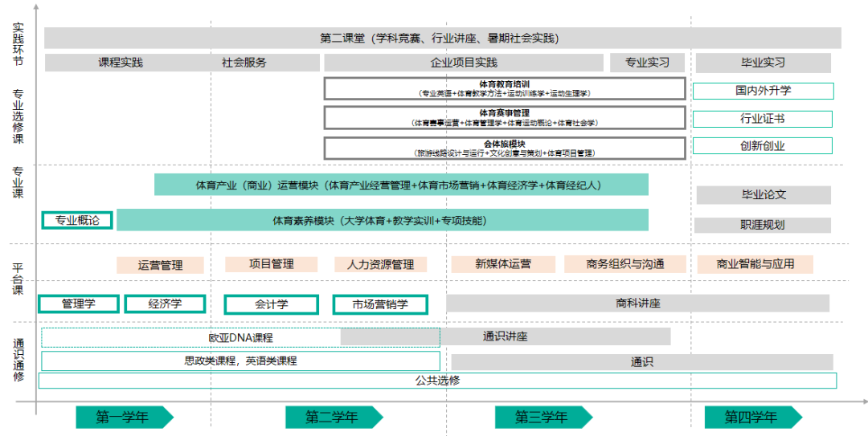This screenshot has width=868, height=436.
Task: Choose the 管理学 course box
Action: pyautogui.click(x=79, y=304)
